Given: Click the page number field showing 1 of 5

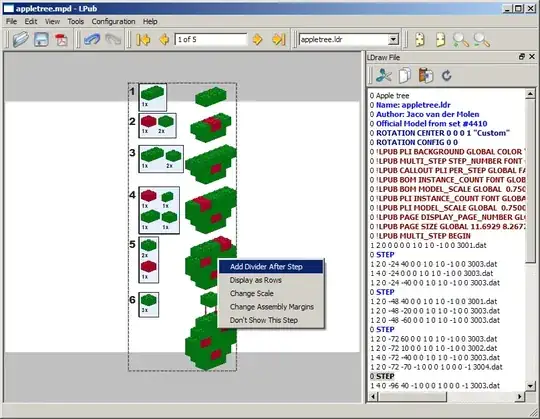Looking at the screenshot, I should pyautogui.click(x=211, y=40).
